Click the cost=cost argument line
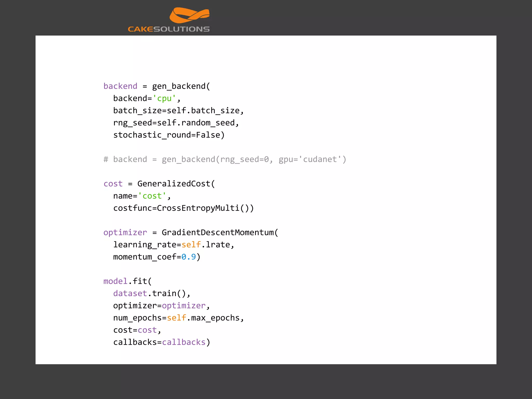The height and width of the screenshot is (399, 532). point(137,330)
